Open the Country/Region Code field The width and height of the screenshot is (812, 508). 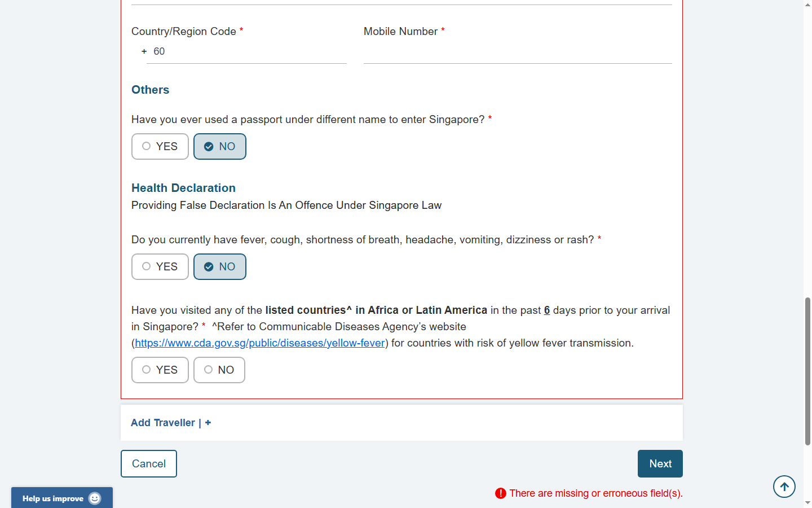point(246,52)
